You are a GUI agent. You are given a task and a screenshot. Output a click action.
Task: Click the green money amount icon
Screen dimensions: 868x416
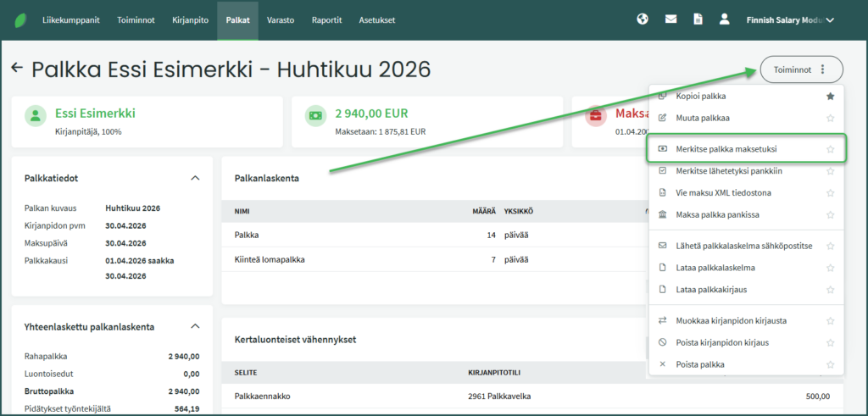coord(316,114)
